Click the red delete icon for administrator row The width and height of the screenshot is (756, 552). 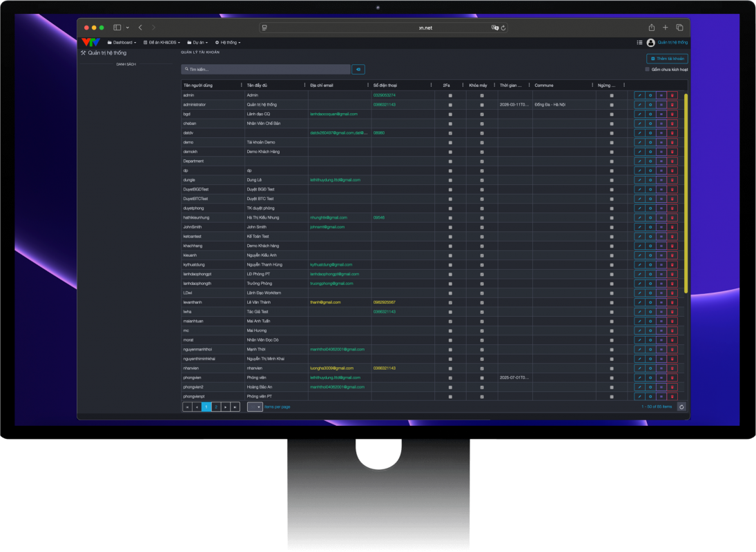pyautogui.click(x=672, y=105)
